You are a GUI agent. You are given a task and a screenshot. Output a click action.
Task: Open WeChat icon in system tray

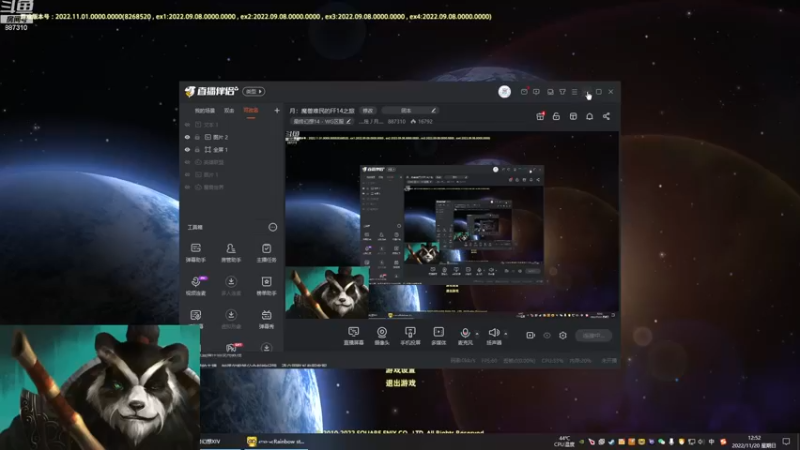coord(661,441)
